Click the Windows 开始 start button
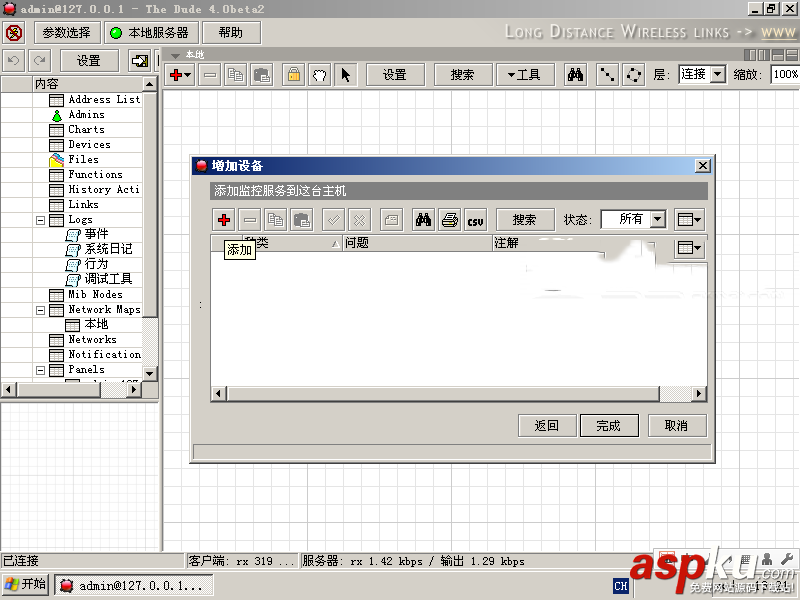This screenshot has height=600, width=800. pos(26,585)
